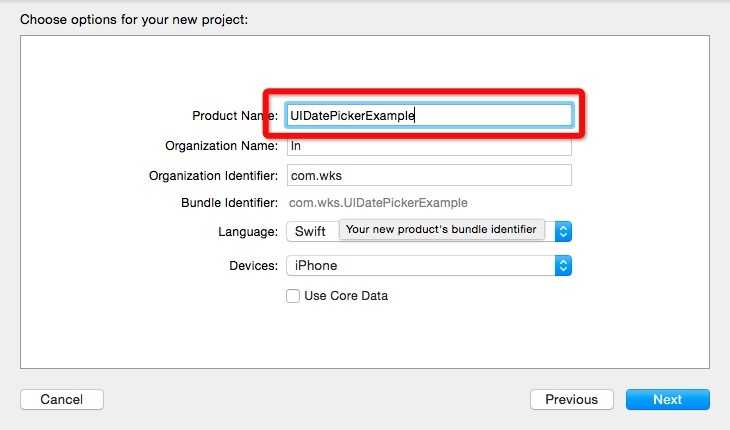Click the blue arrows on Devices popup

563,265
